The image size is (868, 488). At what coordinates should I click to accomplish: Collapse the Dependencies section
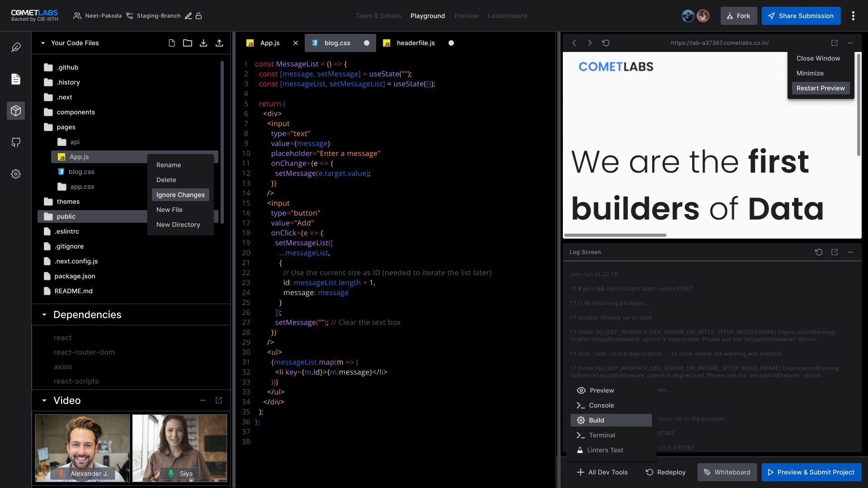(44, 314)
